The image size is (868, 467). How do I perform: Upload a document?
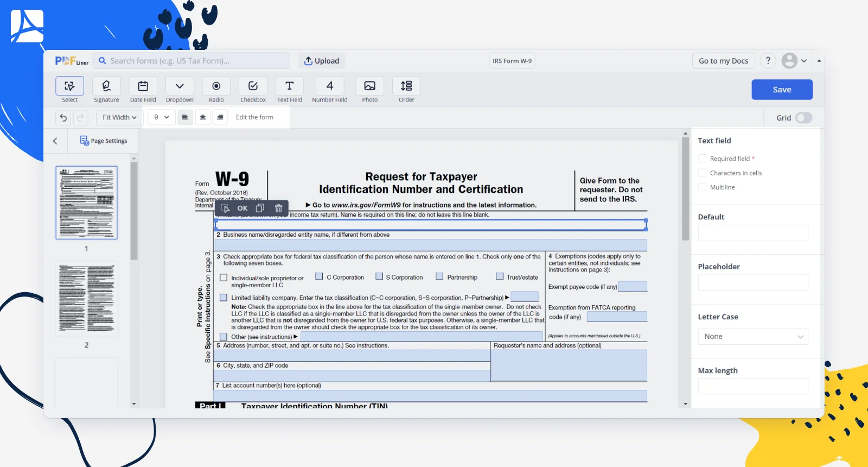point(322,61)
